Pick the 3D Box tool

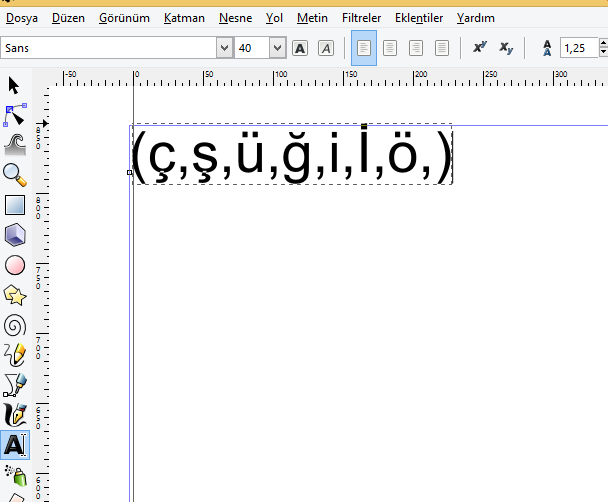(14, 235)
